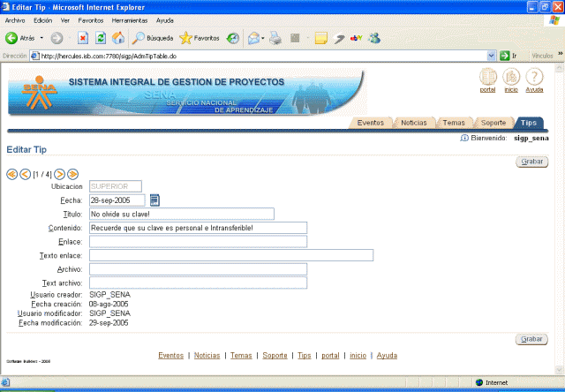Expand the Vínculos links chevron
565x392 pixels.
(561, 54)
